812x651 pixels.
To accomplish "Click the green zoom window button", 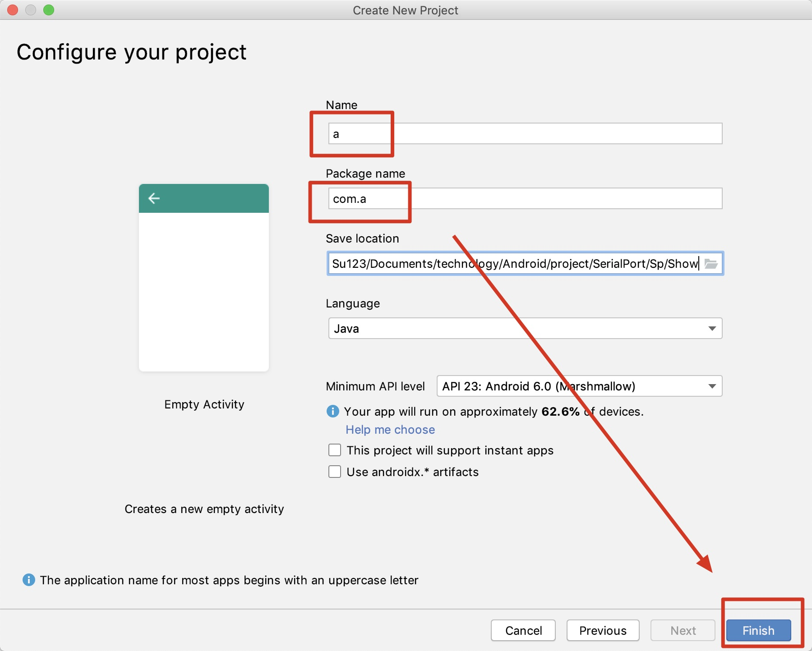I will 49,10.
